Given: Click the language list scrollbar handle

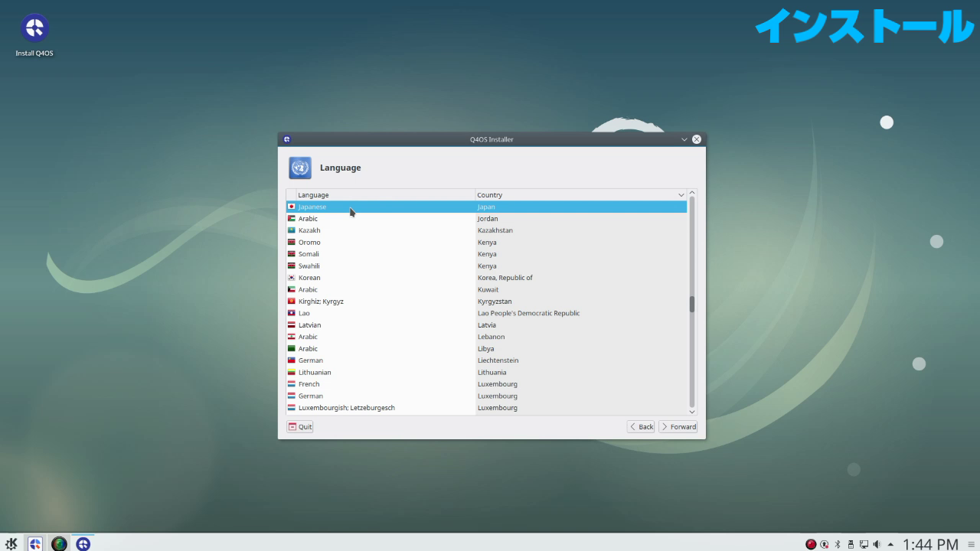Looking at the screenshot, I should click(x=692, y=304).
